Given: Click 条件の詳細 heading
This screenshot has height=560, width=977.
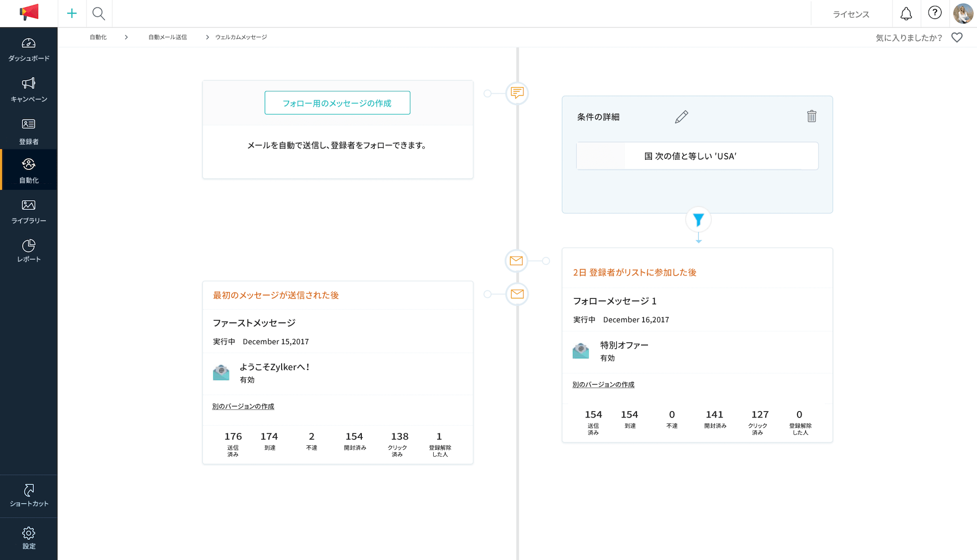Looking at the screenshot, I should [598, 117].
